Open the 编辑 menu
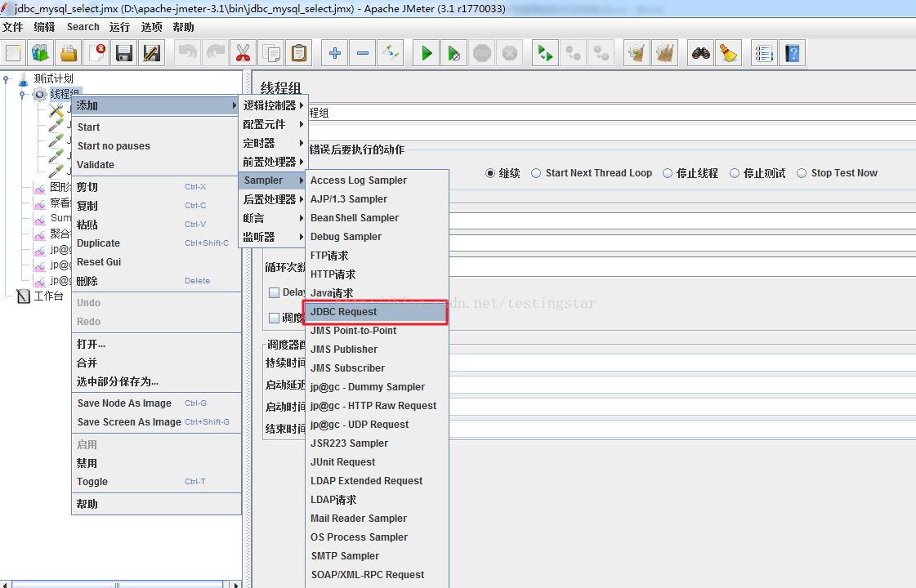 44,27
